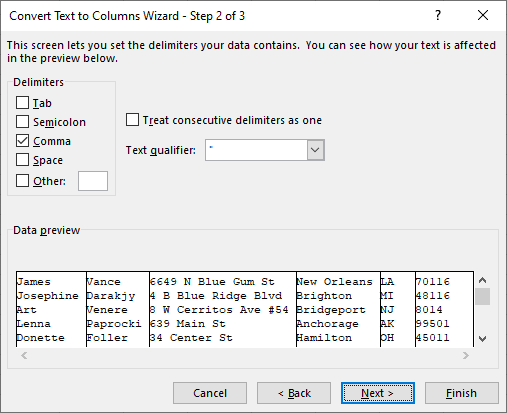Image resolution: width=507 pixels, height=413 pixels.
Task: Click Anchorage in the data preview
Action: [x=328, y=324]
